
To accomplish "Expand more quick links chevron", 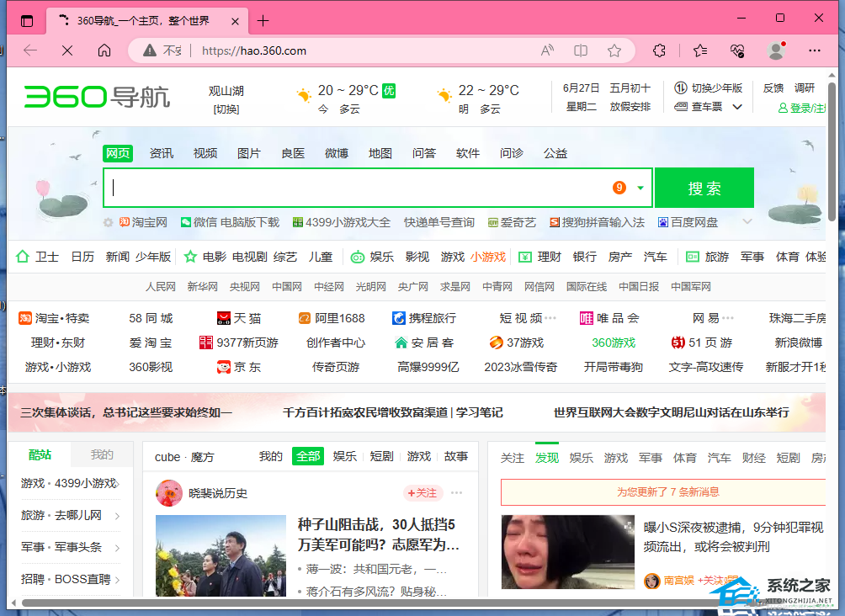I will pyautogui.click(x=747, y=221).
